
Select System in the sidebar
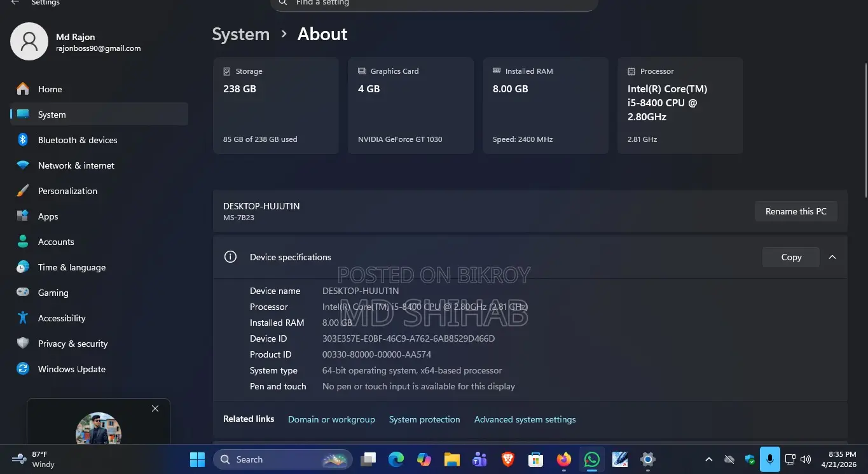pos(99,115)
